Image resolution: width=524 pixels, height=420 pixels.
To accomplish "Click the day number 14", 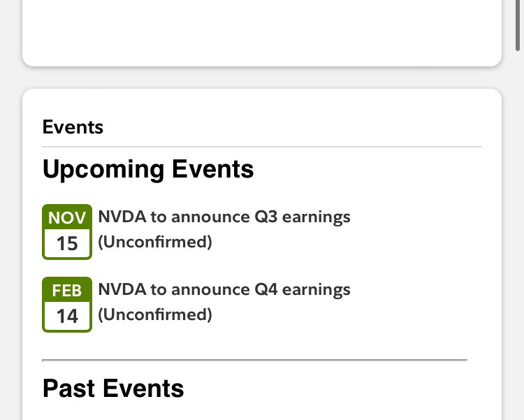I will click(67, 316).
